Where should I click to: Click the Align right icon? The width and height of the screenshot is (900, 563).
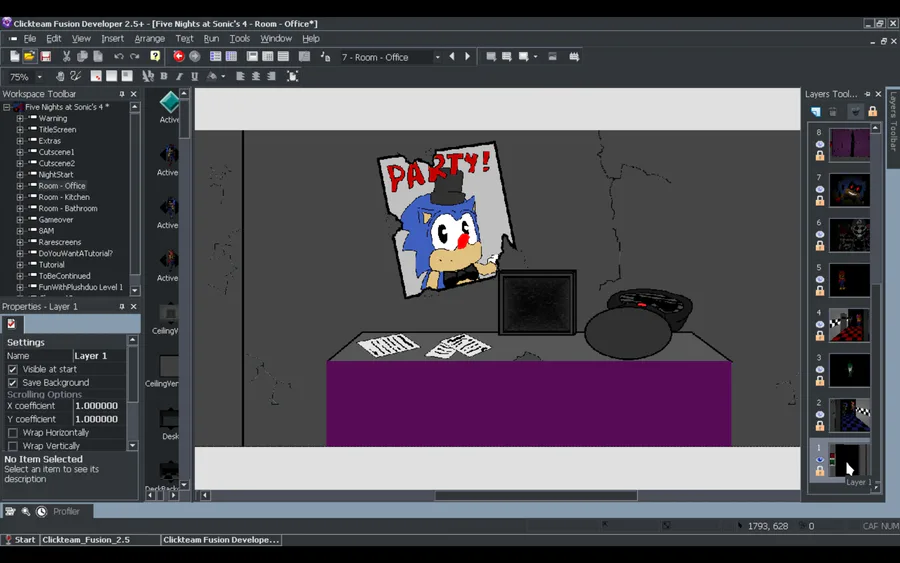(x=271, y=76)
